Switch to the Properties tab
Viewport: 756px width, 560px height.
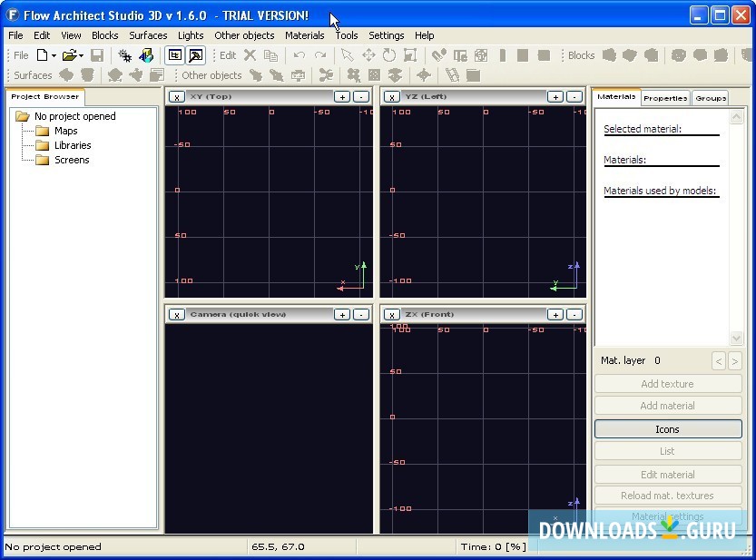[x=665, y=97]
